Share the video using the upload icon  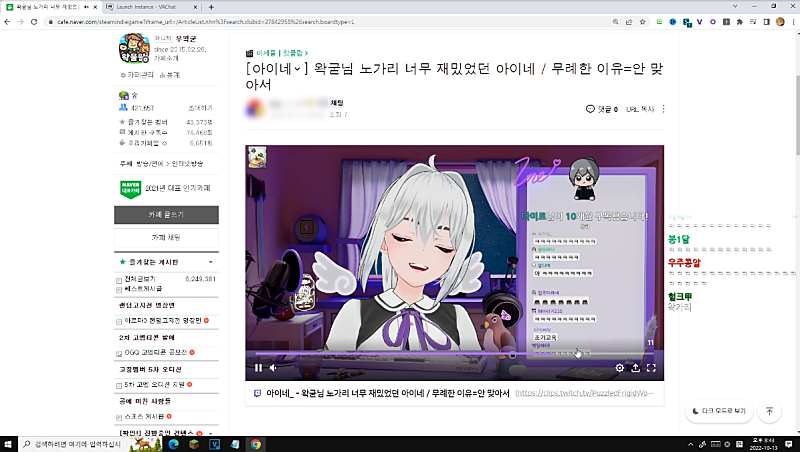click(x=635, y=368)
